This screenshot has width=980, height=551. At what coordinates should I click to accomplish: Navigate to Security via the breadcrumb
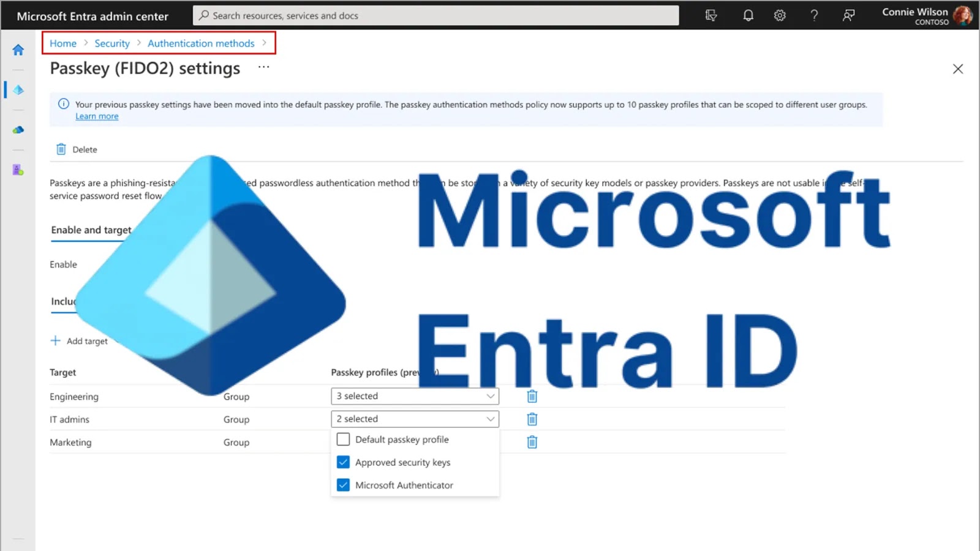[x=112, y=43]
